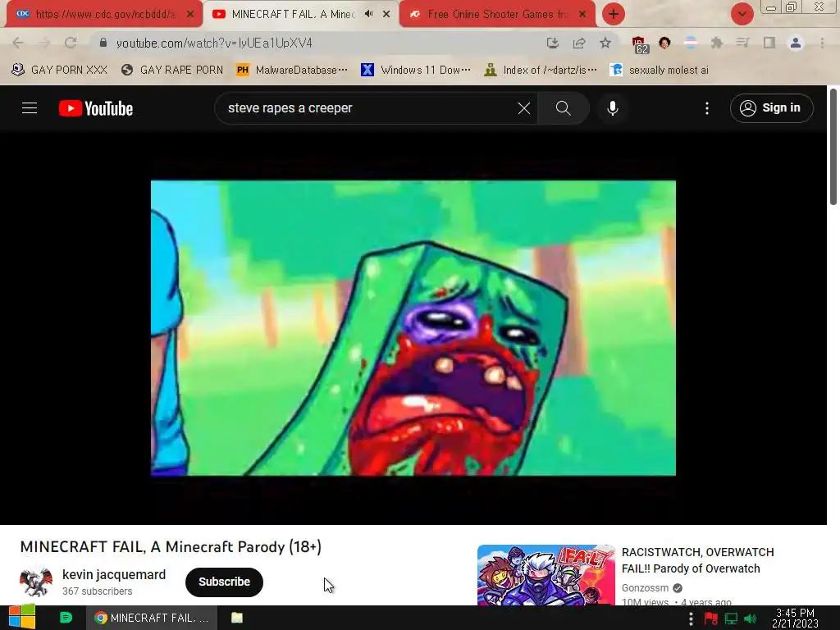Clear the YouTube search text with the X

[524, 108]
